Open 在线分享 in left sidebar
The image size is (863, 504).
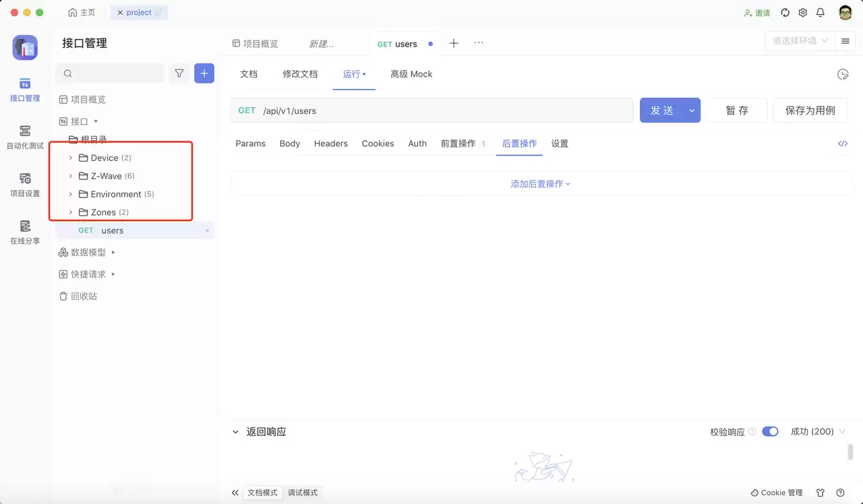tap(25, 232)
